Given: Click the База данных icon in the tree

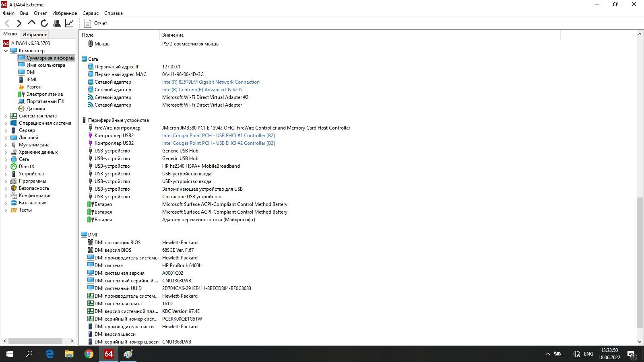Looking at the screenshot, I should (x=14, y=203).
